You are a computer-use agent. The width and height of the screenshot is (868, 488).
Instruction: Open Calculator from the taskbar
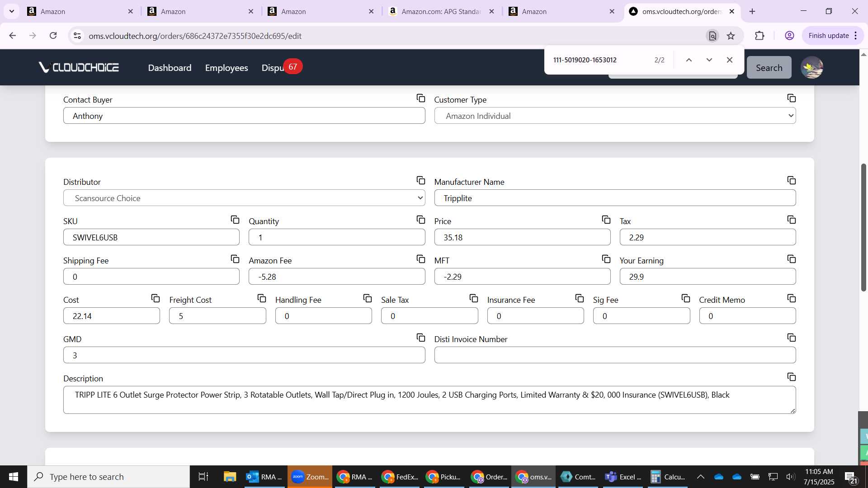pos(668,477)
